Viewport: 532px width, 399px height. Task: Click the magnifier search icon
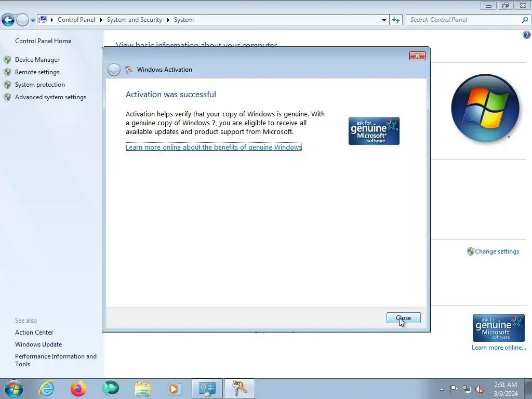point(525,20)
